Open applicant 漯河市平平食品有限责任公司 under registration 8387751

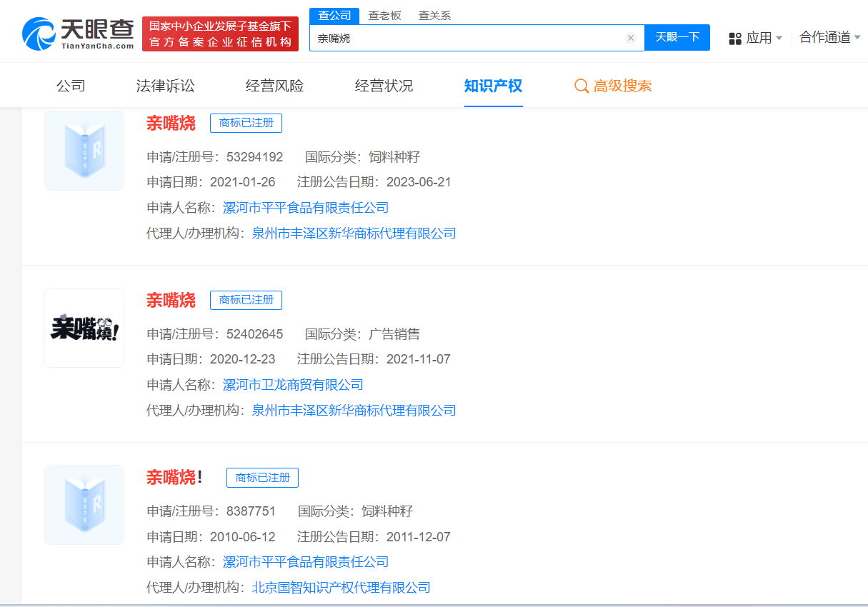[306, 562]
